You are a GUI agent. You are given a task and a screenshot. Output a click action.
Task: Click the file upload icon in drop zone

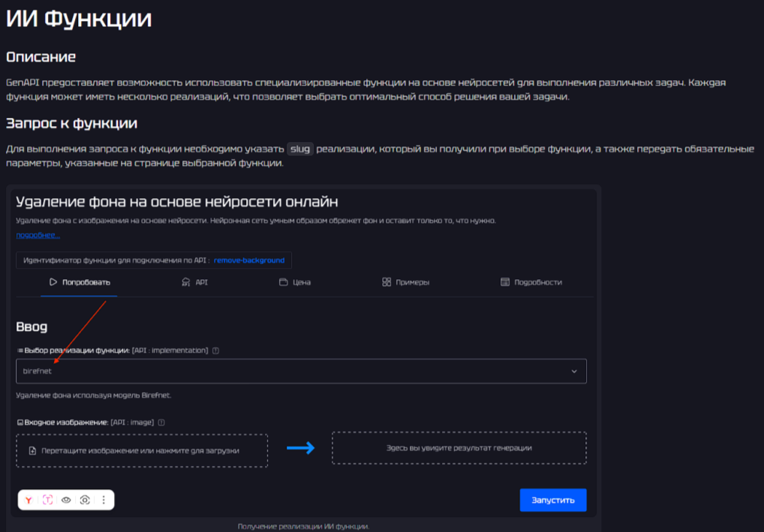[x=32, y=451]
